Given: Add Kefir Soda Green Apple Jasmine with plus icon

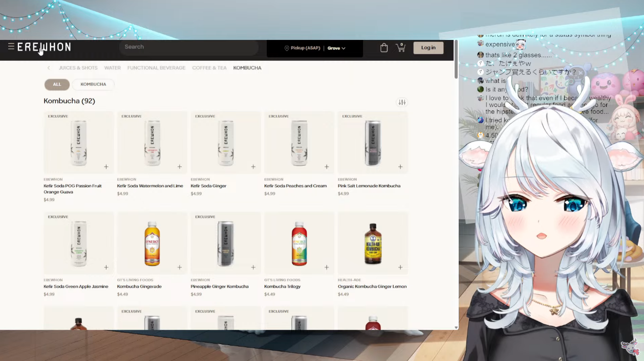Looking at the screenshot, I should [x=106, y=267].
